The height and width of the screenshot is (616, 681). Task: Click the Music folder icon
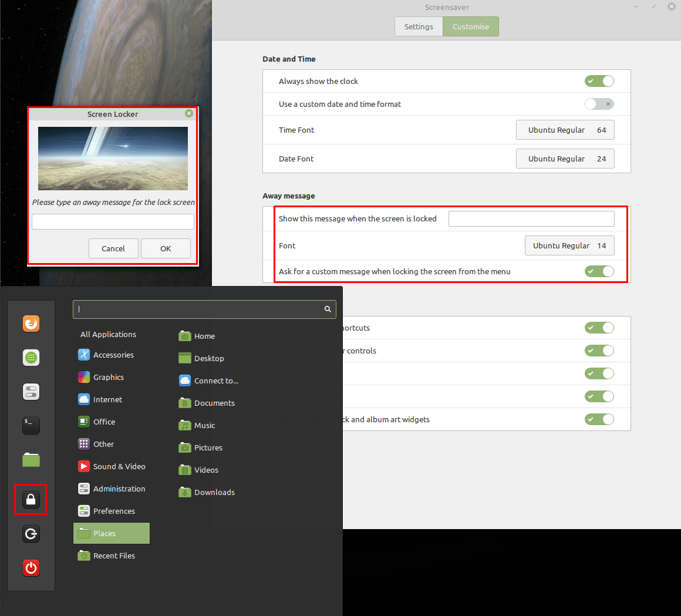185,425
